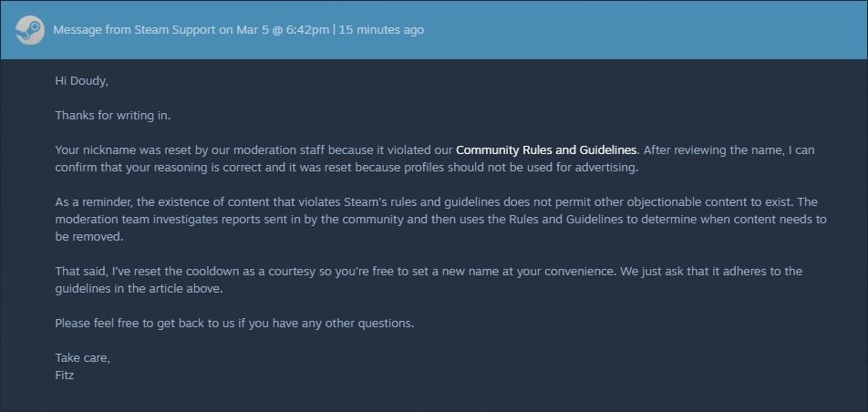Click the 'Fitz' signature name
Image resolution: width=868 pixels, height=412 pixels.
(x=64, y=375)
